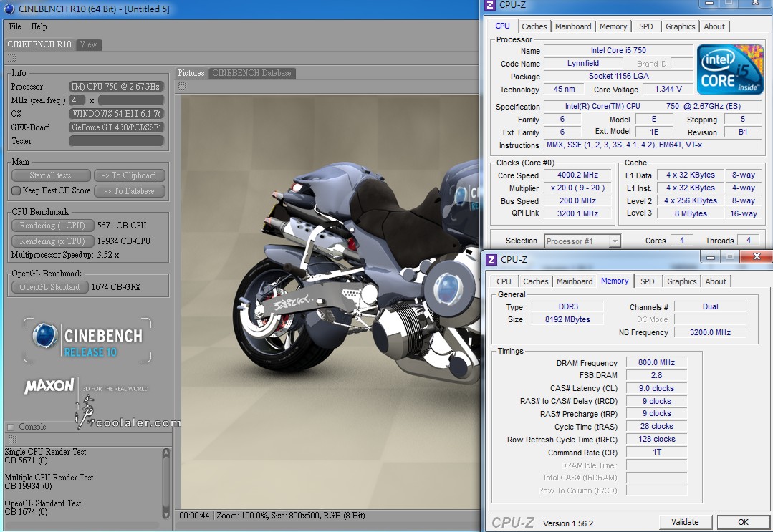The height and width of the screenshot is (532, 773).
Task: Open Graphics tab in CPU-Z memory window
Action: click(682, 281)
